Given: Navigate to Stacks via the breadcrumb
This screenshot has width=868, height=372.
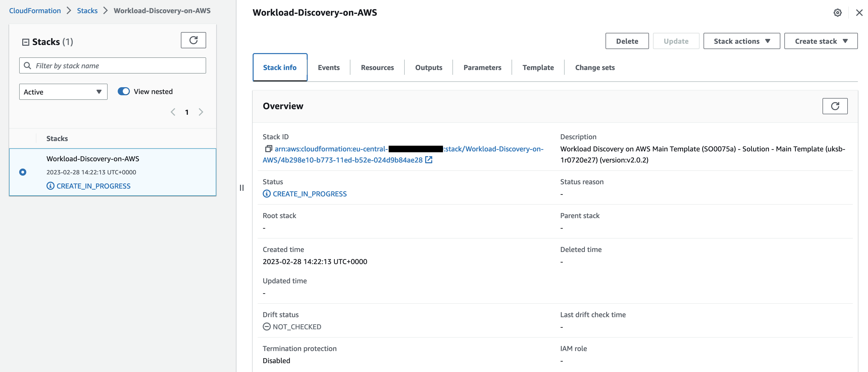Looking at the screenshot, I should 87,10.
